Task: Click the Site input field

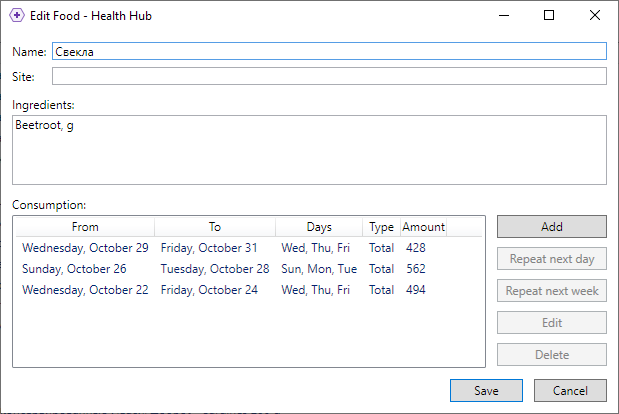Action: pos(329,76)
